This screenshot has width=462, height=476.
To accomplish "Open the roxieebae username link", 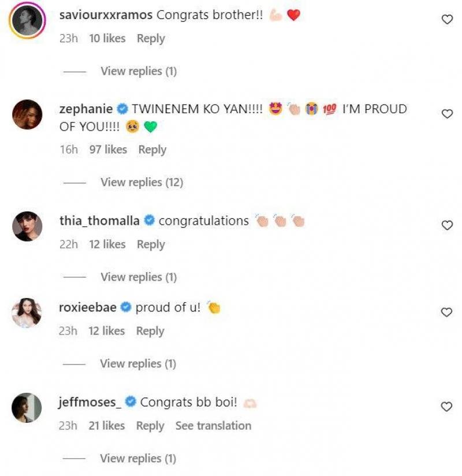I will (87, 308).
